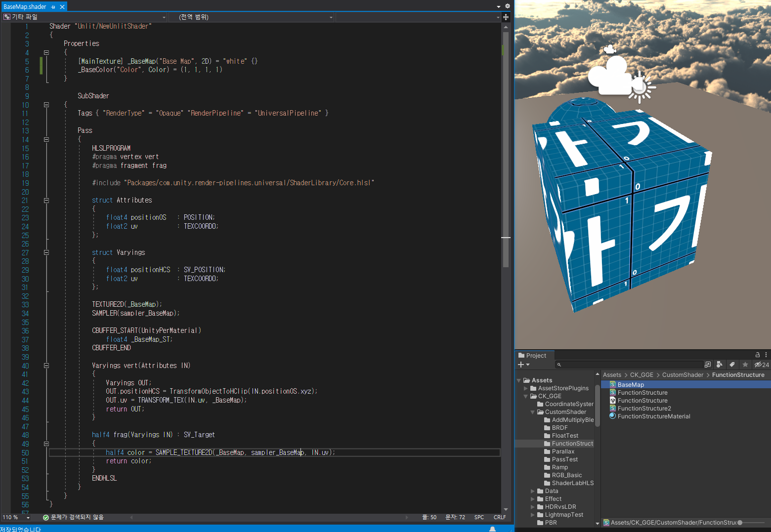Close the BaseMap.shader tab
This screenshot has width=771, height=532.
click(62, 7)
